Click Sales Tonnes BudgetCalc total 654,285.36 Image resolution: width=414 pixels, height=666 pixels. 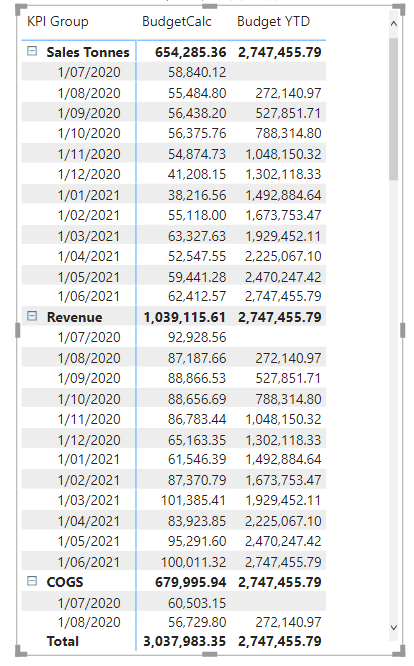click(191, 52)
